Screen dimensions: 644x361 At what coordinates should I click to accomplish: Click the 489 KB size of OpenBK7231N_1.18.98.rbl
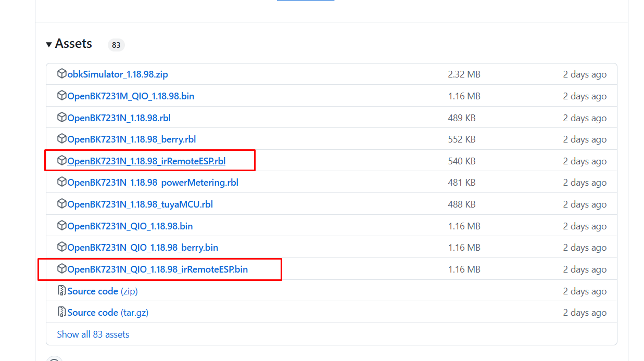tap(462, 118)
